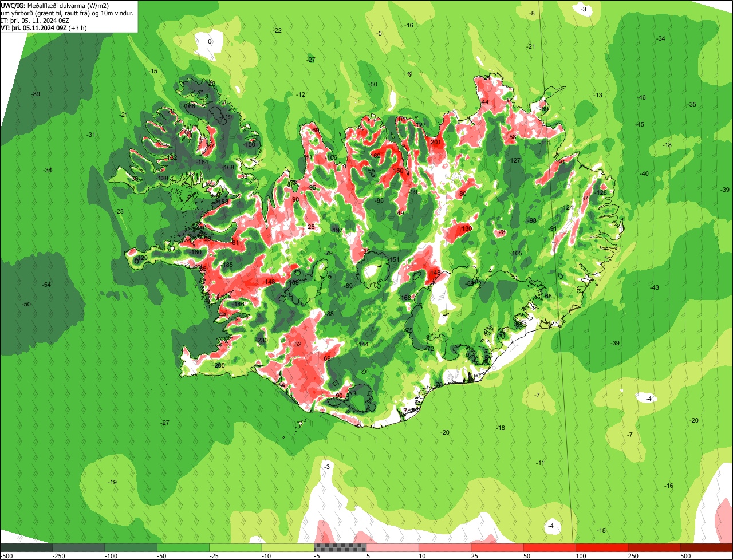
Task: Click the '150' flux value in the north
Action: coord(397,171)
